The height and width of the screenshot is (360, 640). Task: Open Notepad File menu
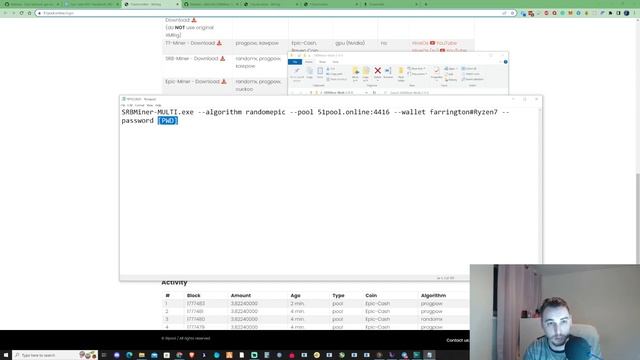[x=123, y=105]
